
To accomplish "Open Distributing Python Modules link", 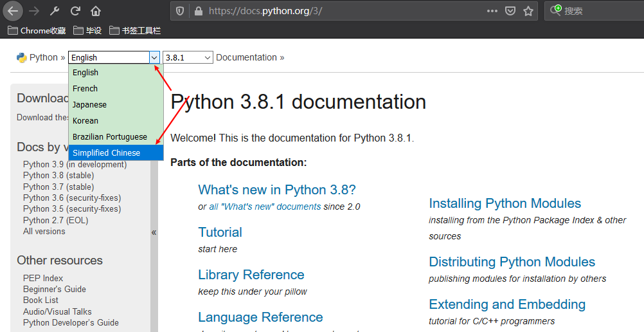I will 512,262.
